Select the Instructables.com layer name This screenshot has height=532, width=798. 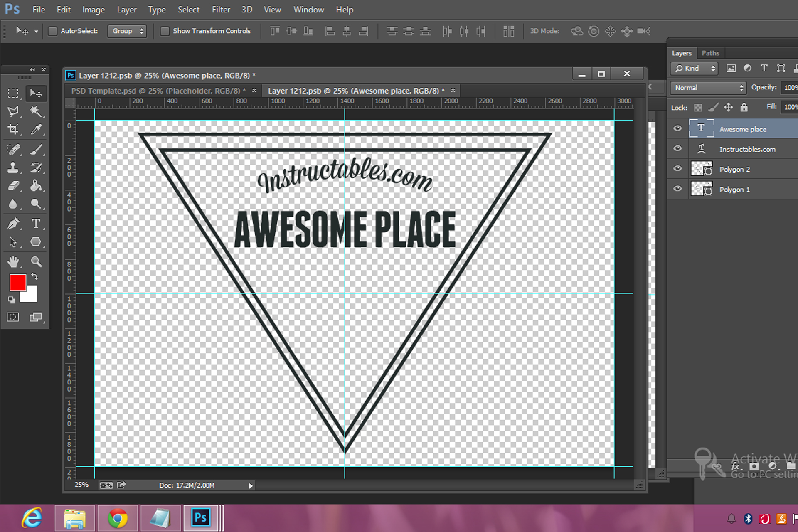pos(747,149)
